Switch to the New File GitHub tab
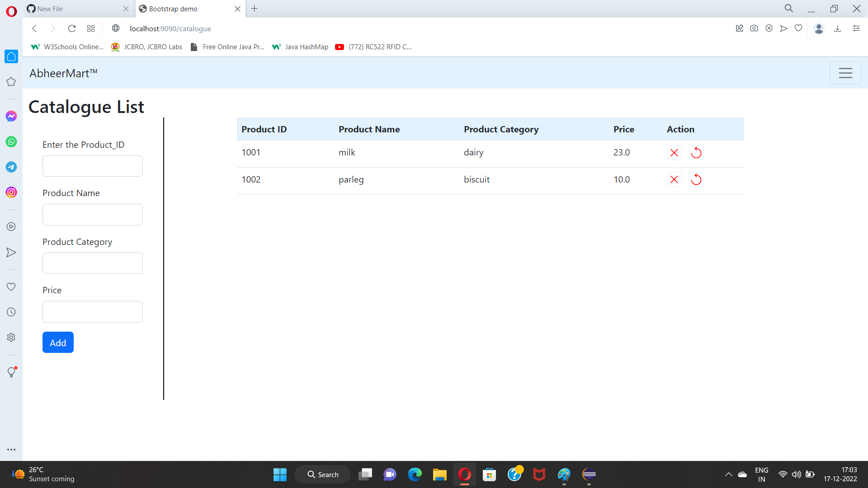The height and width of the screenshot is (488, 868). tap(68, 9)
